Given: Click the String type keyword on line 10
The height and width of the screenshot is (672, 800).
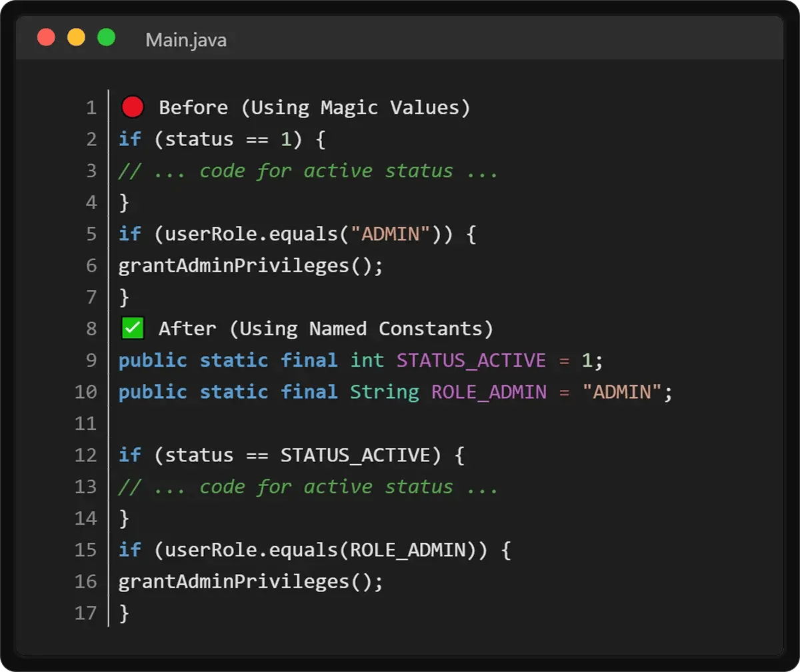Looking at the screenshot, I should (385, 392).
